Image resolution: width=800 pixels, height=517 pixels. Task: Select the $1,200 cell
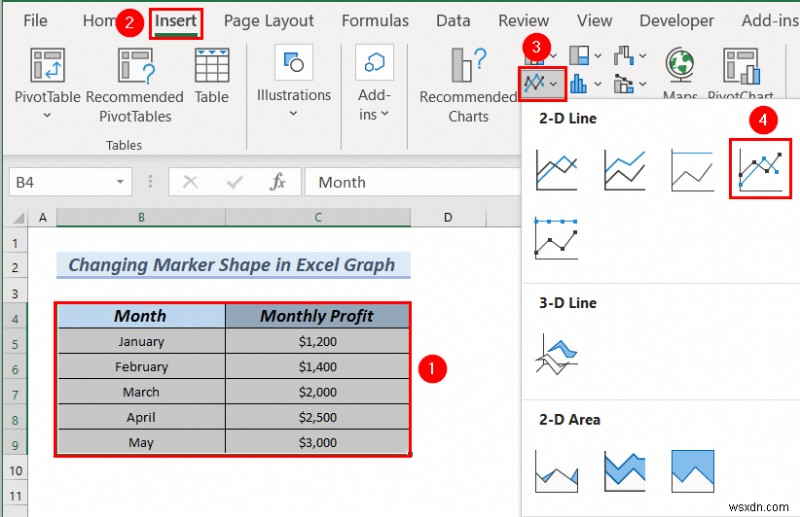click(317, 341)
